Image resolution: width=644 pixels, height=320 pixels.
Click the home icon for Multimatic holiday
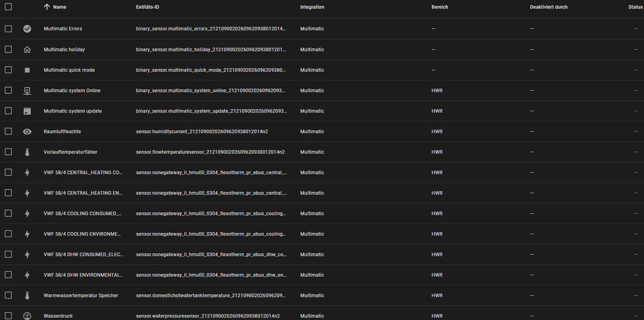pyautogui.click(x=27, y=50)
